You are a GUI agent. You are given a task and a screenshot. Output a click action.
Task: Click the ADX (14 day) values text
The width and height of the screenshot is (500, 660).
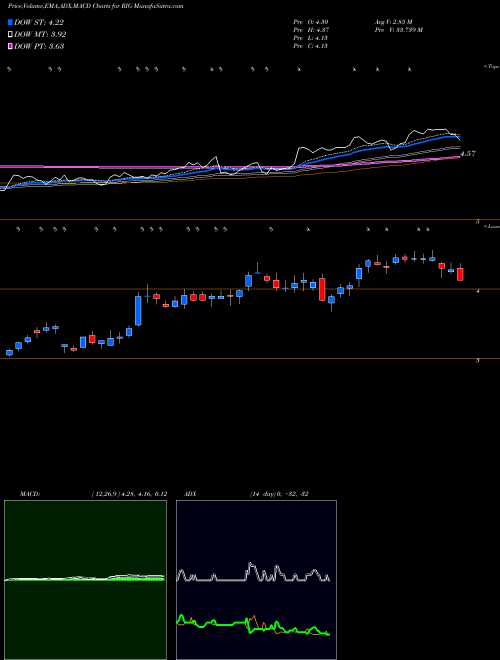pyautogui.click(x=279, y=494)
